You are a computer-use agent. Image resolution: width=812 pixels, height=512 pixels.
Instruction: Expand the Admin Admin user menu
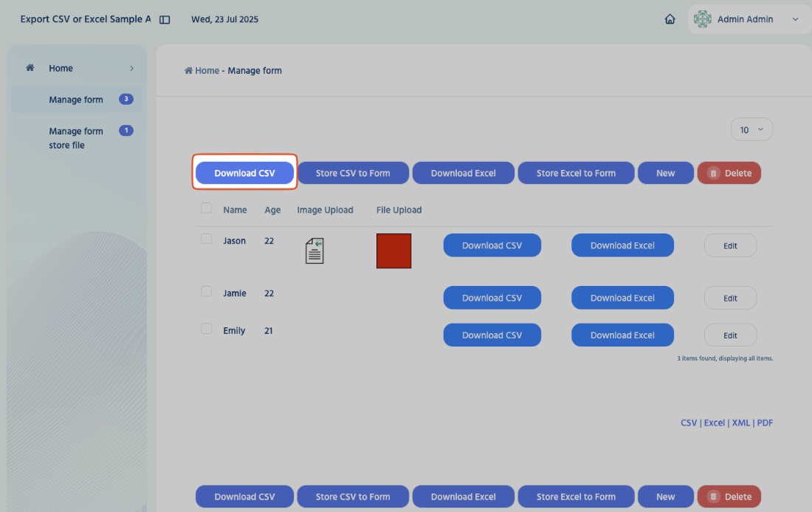[795, 19]
